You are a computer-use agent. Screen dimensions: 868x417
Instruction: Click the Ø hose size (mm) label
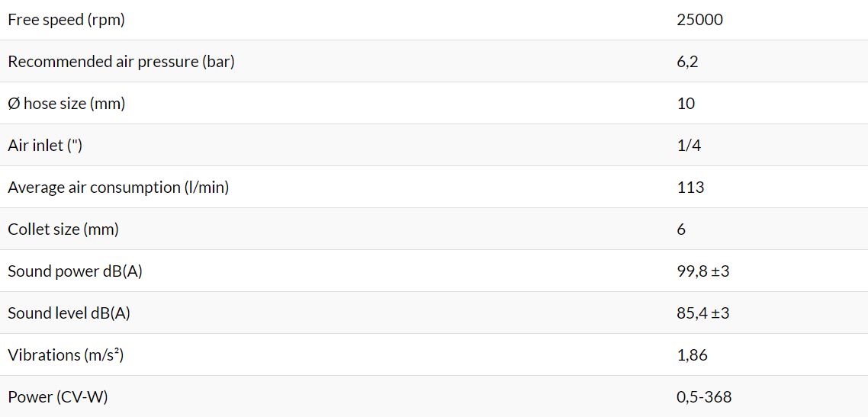click(66, 104)
